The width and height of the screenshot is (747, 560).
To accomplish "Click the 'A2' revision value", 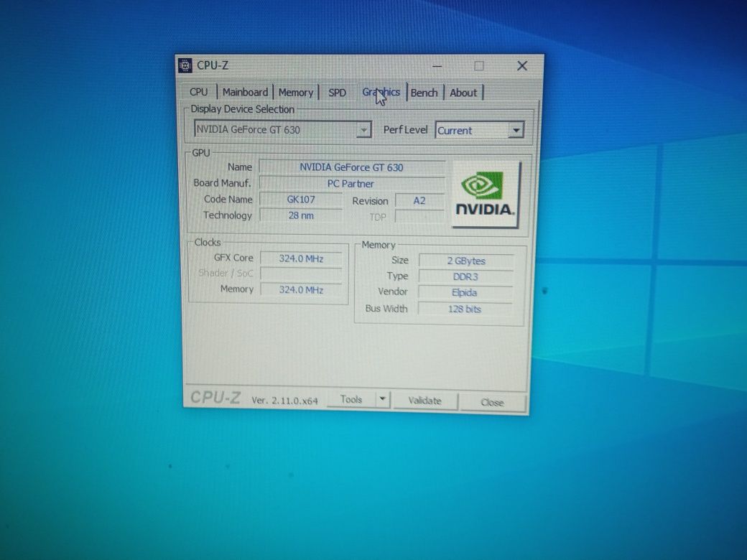I will tap(419, 200).
